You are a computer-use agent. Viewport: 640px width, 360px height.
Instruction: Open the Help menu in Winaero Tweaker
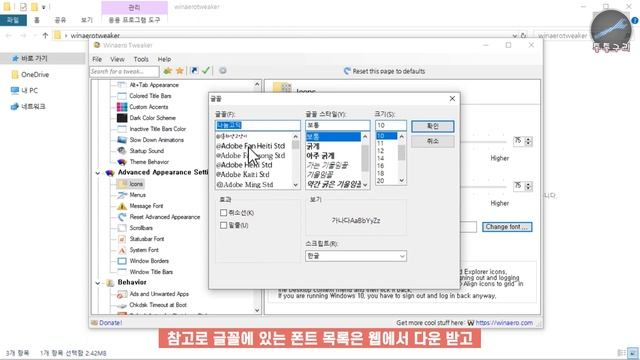coord(164,59)
